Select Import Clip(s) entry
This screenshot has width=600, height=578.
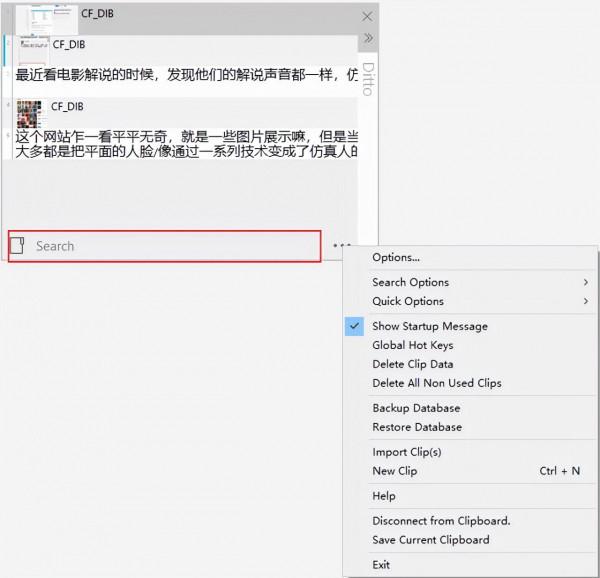[470, 452]
